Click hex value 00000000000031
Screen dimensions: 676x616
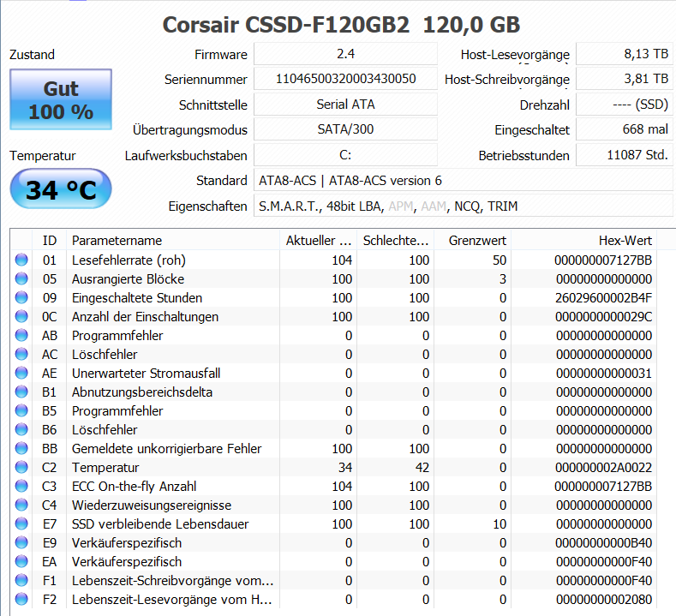603,374
